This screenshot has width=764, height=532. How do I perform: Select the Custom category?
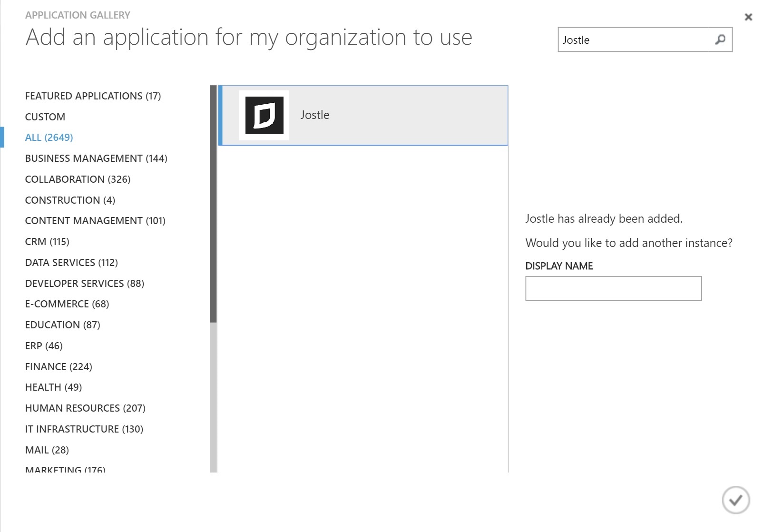45,117
